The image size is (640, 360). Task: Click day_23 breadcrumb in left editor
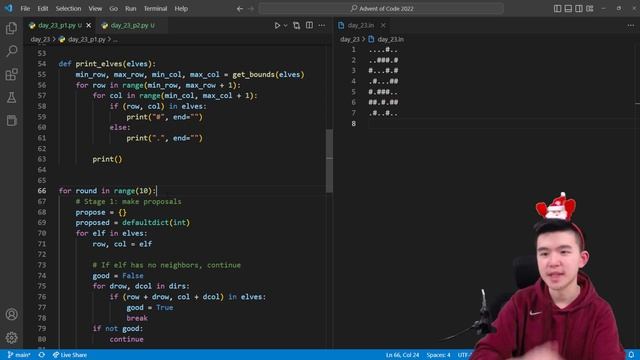click(x=40, y=40)
